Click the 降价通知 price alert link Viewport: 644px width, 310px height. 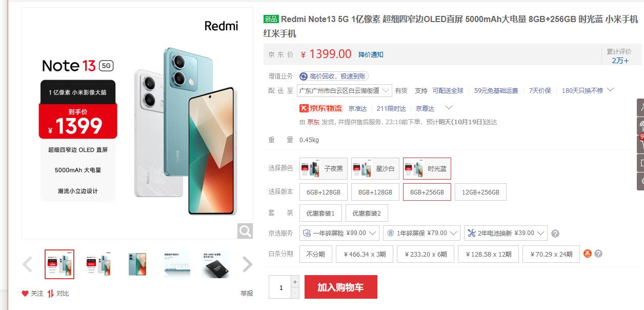[x=371, y=55]
